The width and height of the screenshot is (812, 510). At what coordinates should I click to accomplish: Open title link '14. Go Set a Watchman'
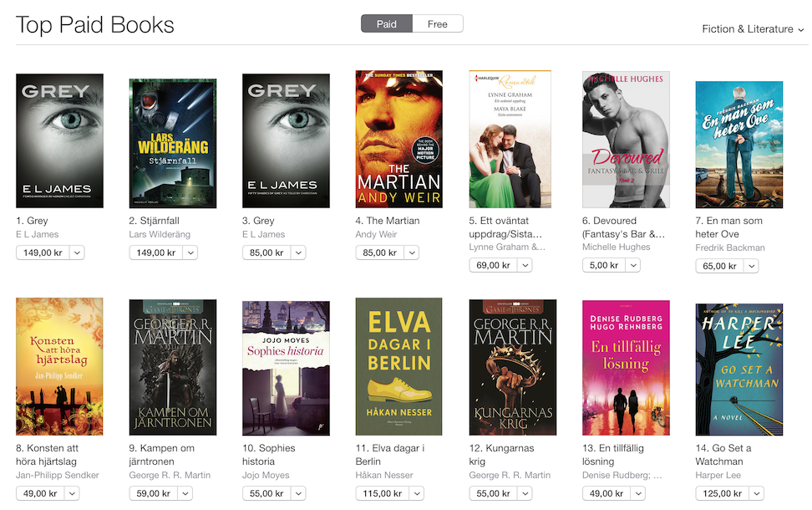(x=723, y=455)
